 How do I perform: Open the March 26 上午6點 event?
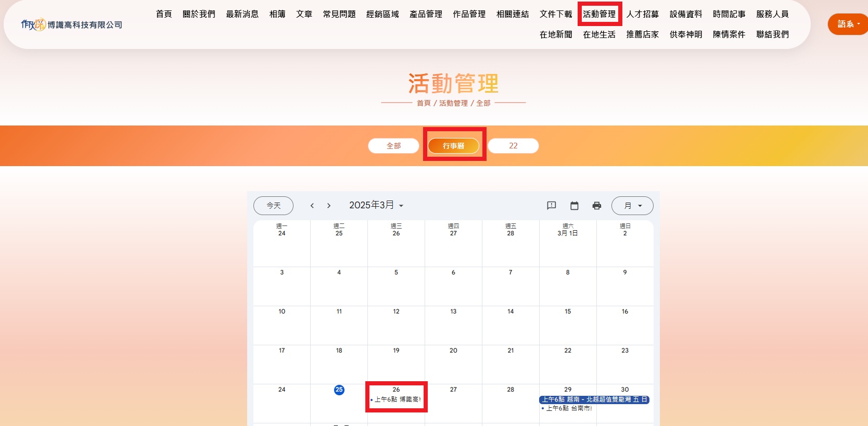(397, 399)
